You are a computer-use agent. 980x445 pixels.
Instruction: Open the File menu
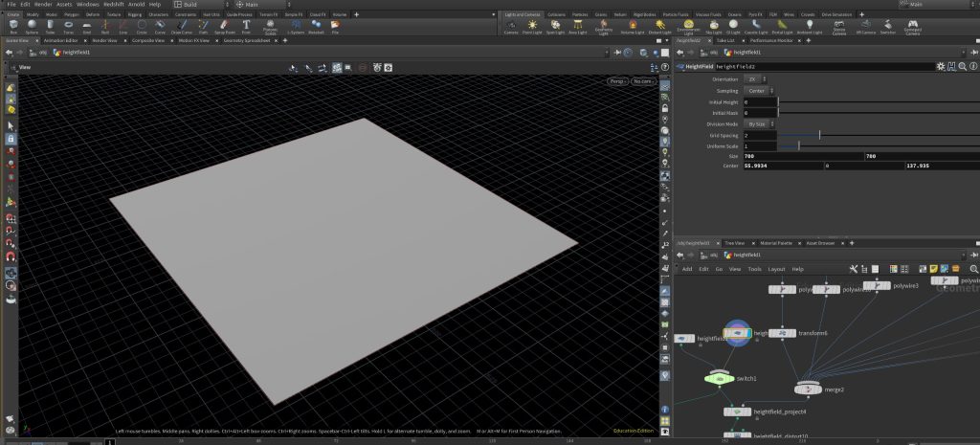11,5
